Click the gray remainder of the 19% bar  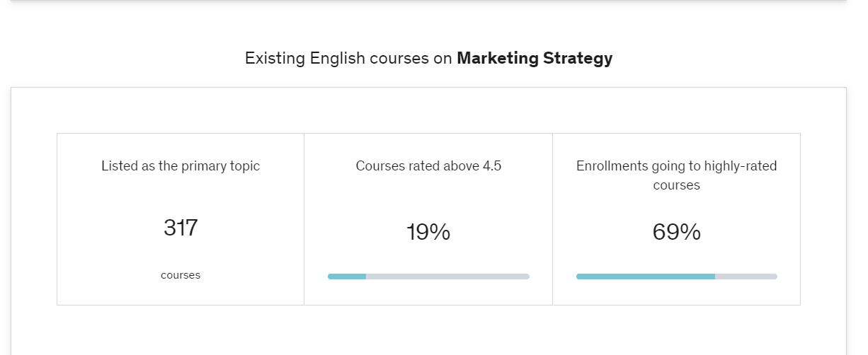[447, 277]
